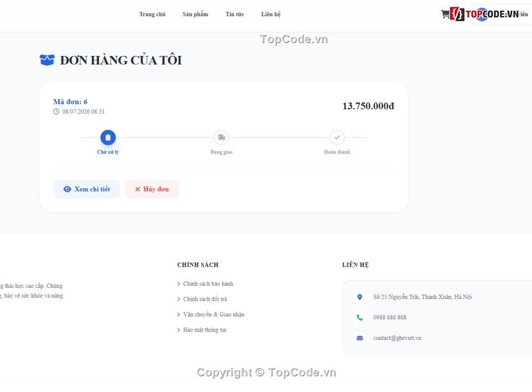Click the chevron before Chính sách bảo hành
Screen dimensions: 532x392
(179, 284)
